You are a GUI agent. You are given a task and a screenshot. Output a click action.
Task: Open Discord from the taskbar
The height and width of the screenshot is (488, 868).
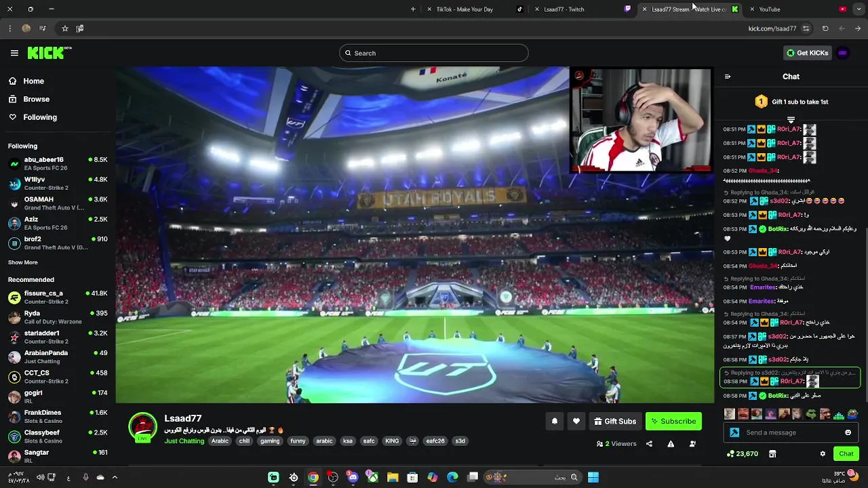tap(353, 477)
